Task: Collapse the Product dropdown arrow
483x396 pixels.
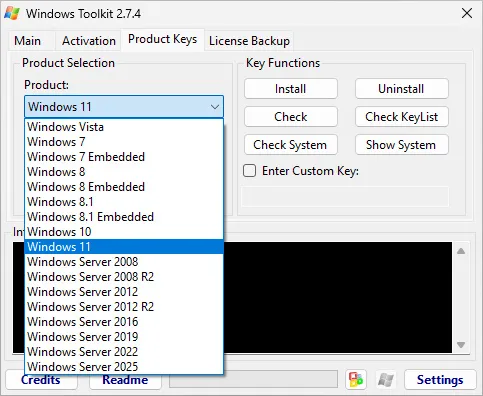Action: 215,107
